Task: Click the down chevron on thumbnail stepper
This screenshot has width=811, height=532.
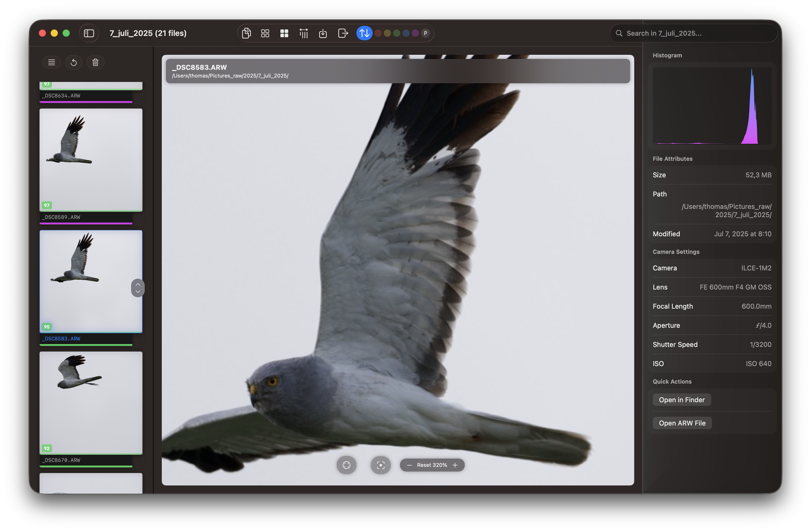Action: pos(138,292)
